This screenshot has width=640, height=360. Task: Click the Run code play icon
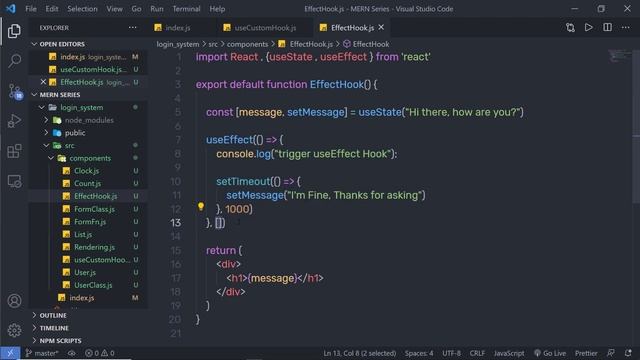[589, 27]
